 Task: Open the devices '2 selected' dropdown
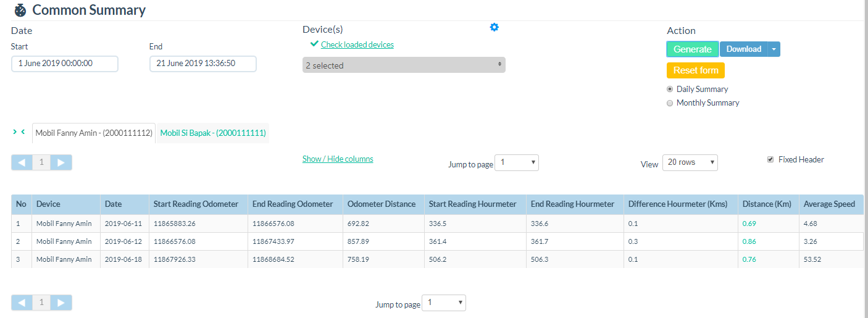404,65
